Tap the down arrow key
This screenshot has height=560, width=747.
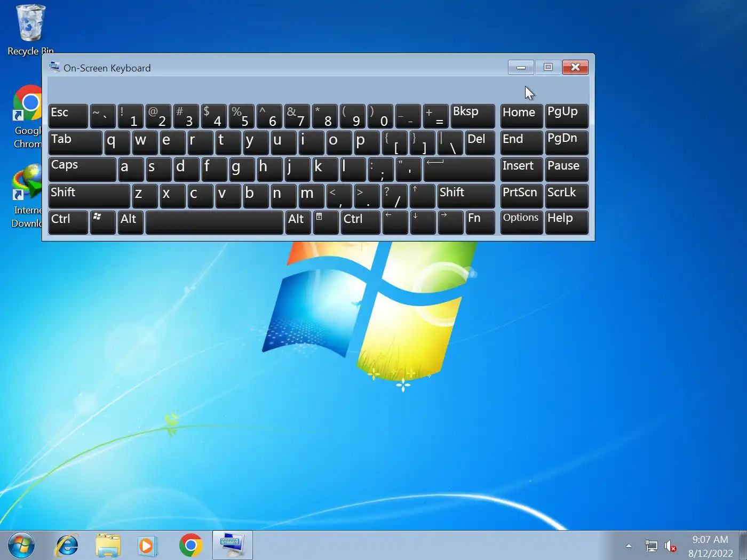423,222
